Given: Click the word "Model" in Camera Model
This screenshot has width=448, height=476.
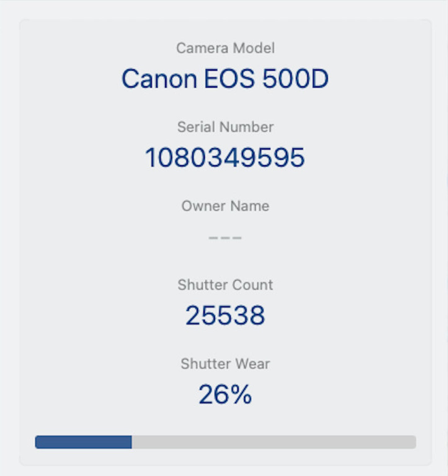Looking at the screenshot, I should [x=254, y=48].
